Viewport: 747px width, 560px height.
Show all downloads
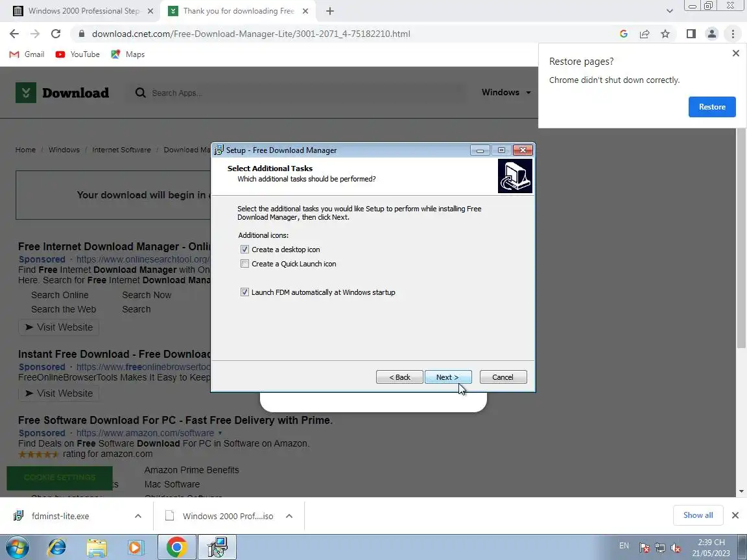698,515
